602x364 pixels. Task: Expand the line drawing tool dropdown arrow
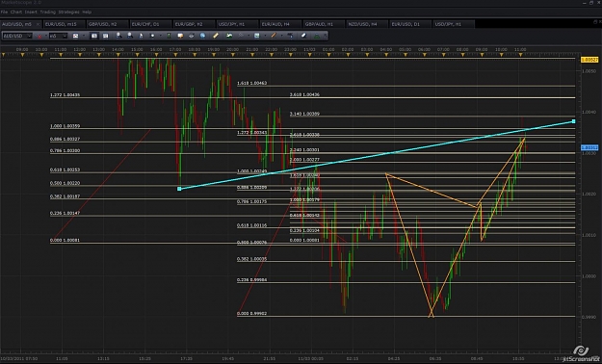pos(281,36)
